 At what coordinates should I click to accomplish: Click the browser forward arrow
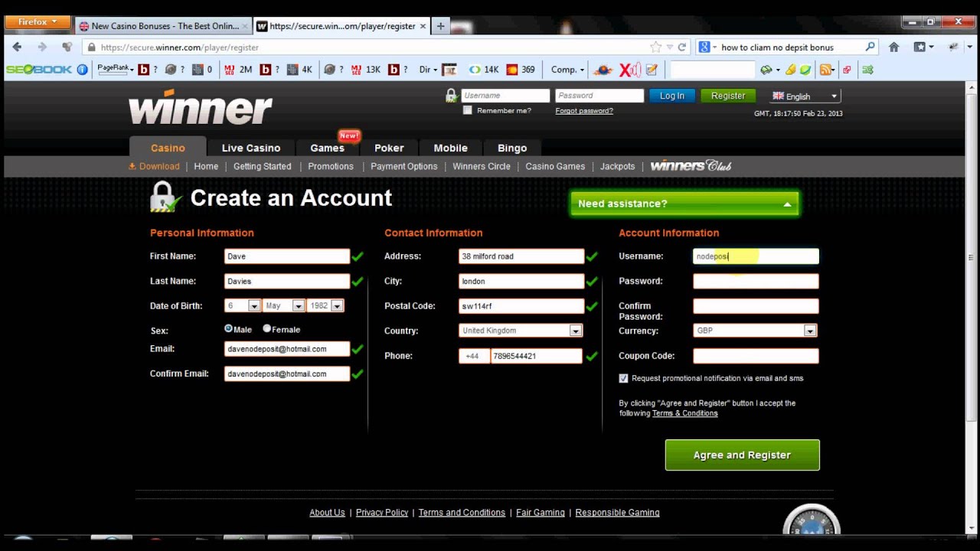[x=42, y=47]
